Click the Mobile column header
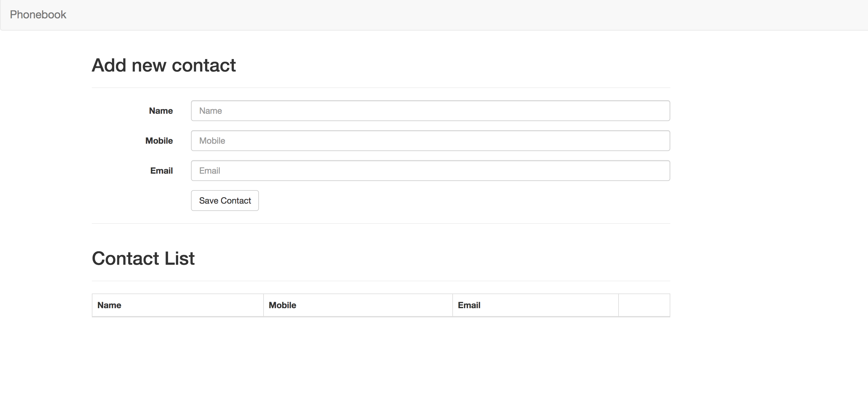The height and width of the screenshot is (406, 868). tap(282, 305)
